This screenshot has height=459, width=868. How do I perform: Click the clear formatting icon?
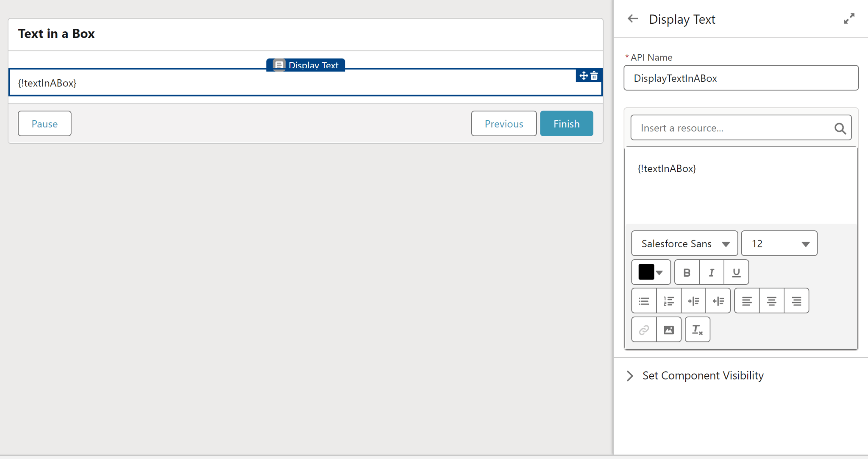(x=697, y=329)
